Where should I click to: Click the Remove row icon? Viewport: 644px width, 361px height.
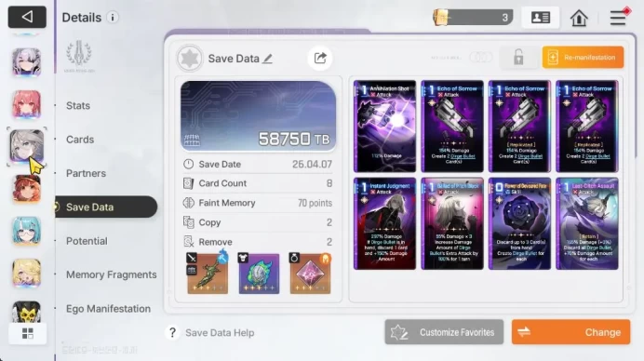[188, 242]
